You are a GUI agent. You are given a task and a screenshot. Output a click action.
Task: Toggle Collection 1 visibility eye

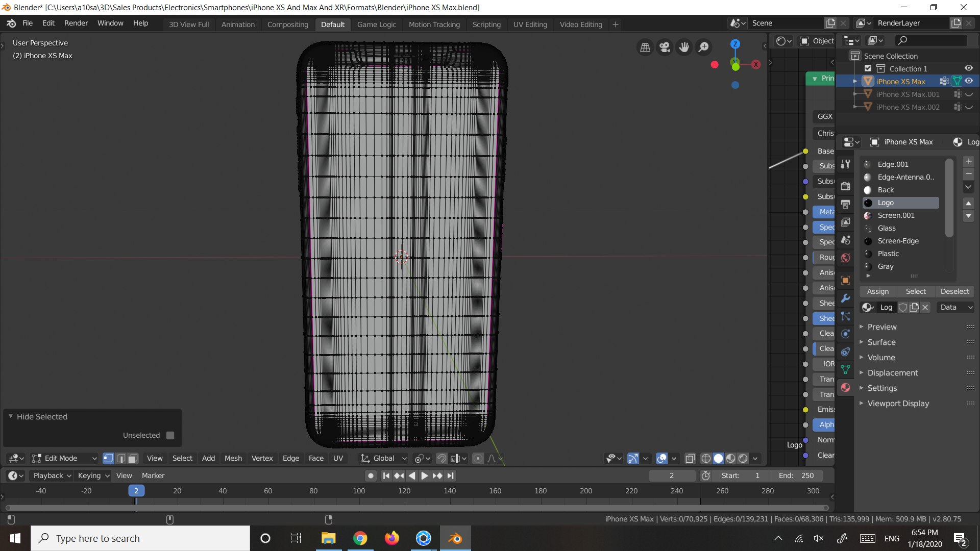click(969, 68)
